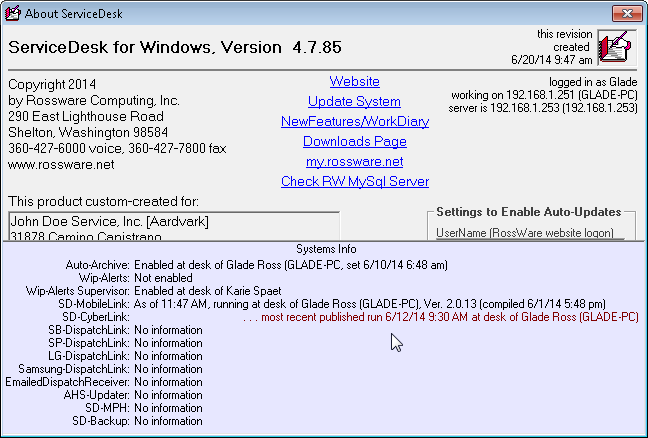648x438 pixels.
Task: Click the Check RW MySql Server link
Action: tap(354, 181)
